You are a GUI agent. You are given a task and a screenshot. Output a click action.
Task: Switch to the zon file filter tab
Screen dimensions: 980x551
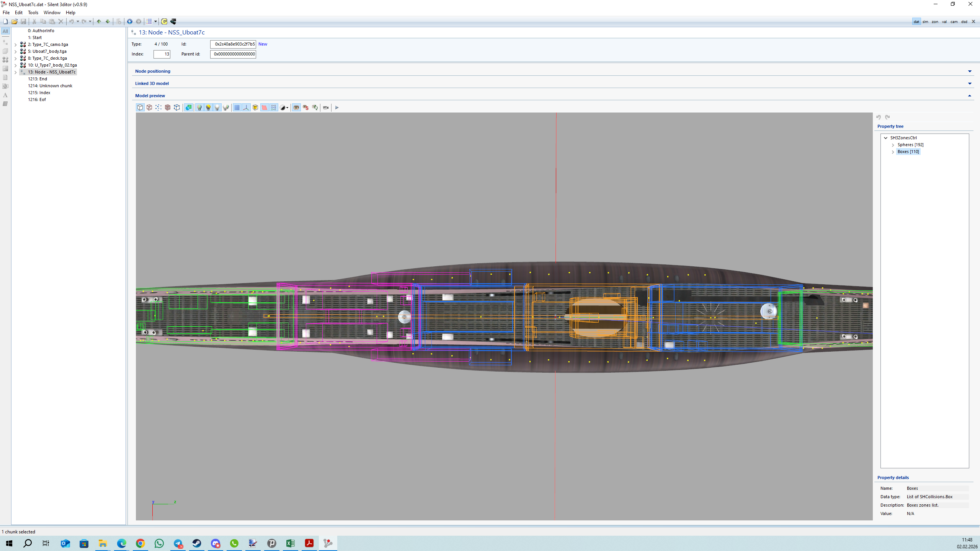(x=935, y=22)
